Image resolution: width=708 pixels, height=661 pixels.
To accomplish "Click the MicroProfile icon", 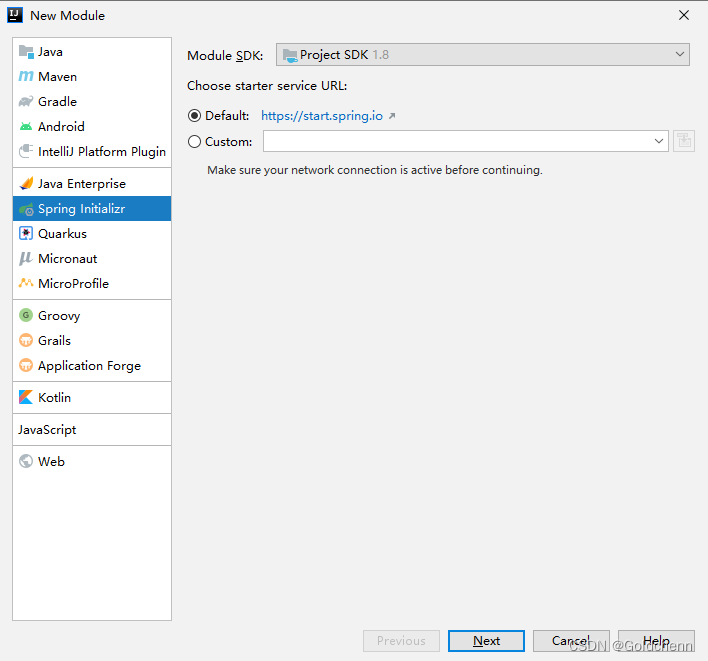I will pos(26,283).
